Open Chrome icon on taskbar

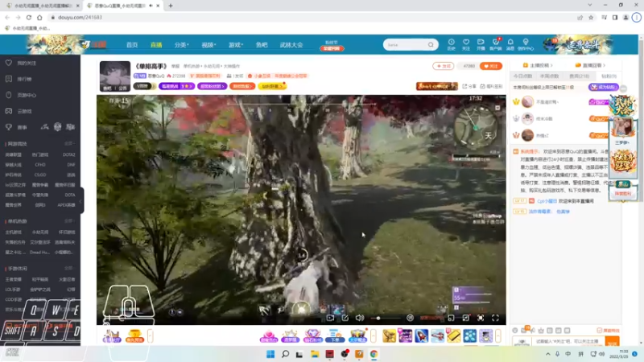pyautogui.click(x=374, y=354)
